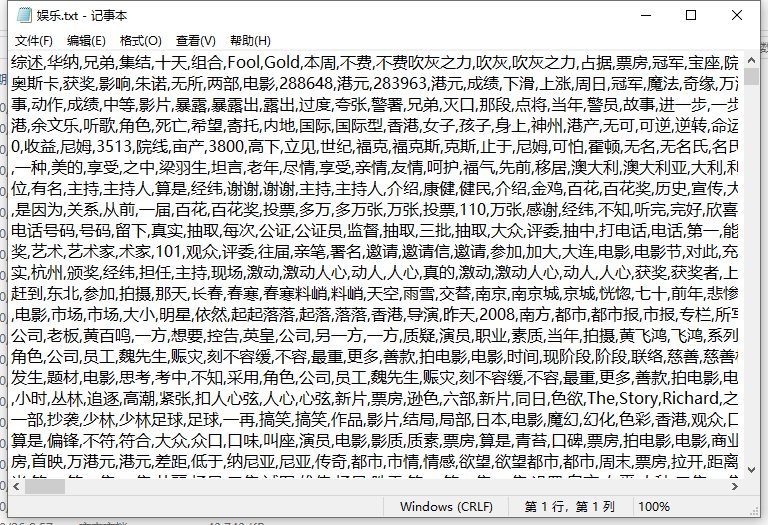Close the 娱乐.txt Notepad window
768x525 pixels.
(736, 16)
